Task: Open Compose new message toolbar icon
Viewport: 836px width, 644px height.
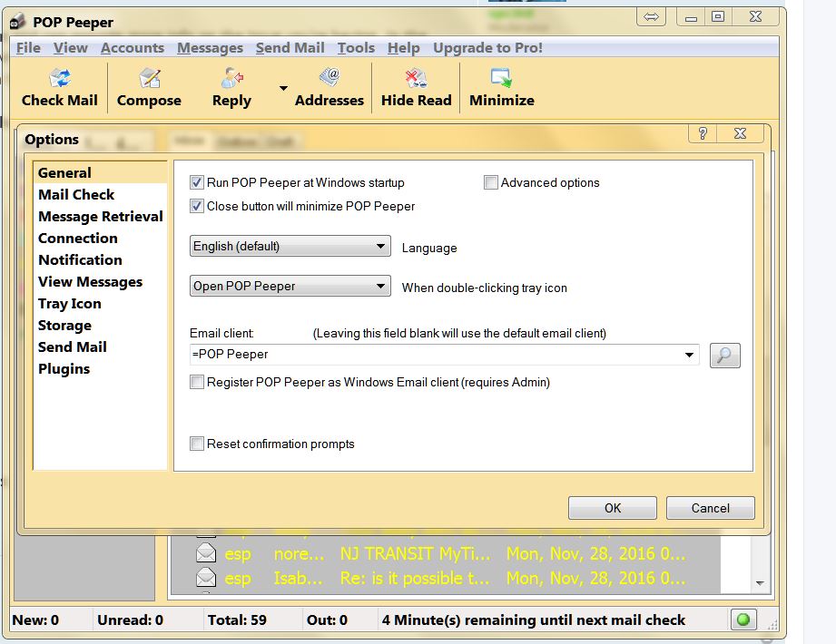Action: (149, 78)
